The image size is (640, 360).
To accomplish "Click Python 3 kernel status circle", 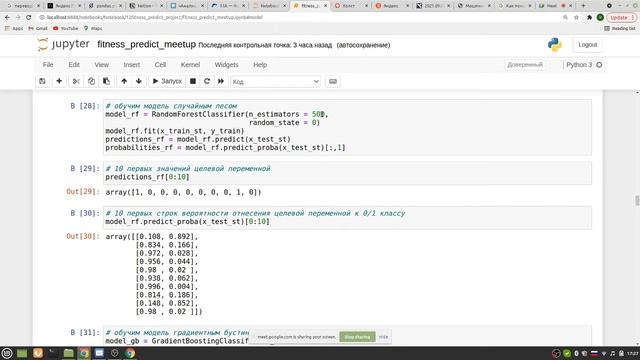I will 599,64.
